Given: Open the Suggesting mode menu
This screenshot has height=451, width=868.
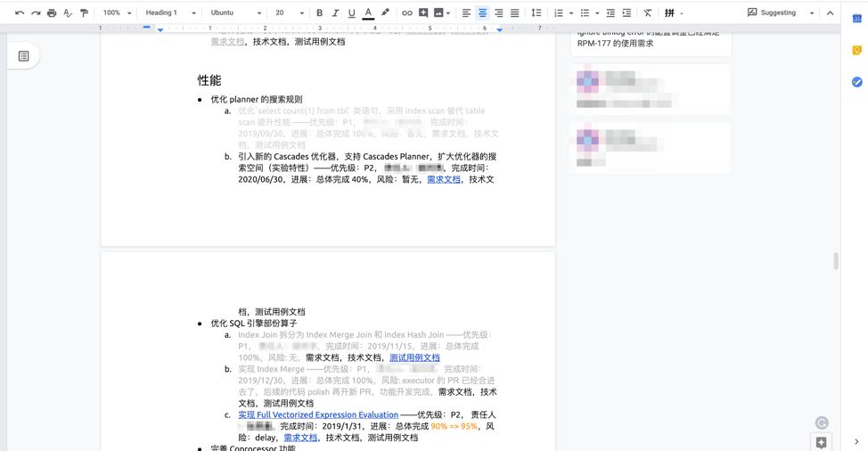Looking at the screenshot, I should [781, 13].
